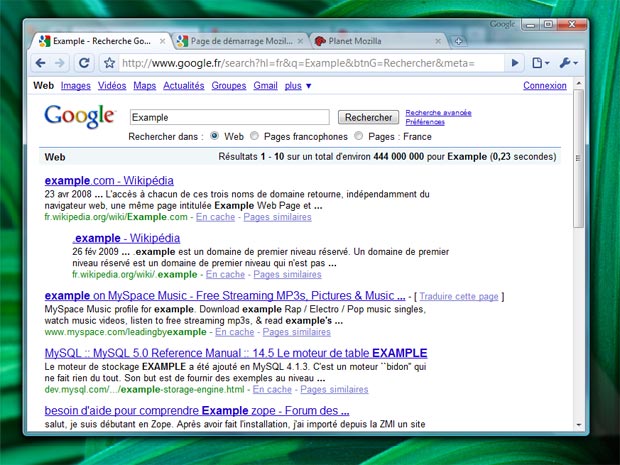The width and height of the screenshot is (620, 465).
Task: Open example on MySpace Music result
Action: pos(225,296)
